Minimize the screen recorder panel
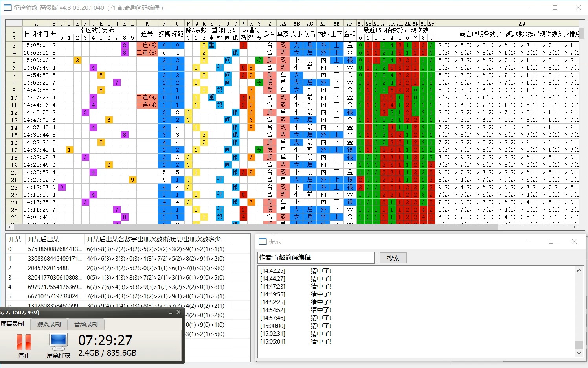Screen dimensions: 588x368 tap(171, 313)
